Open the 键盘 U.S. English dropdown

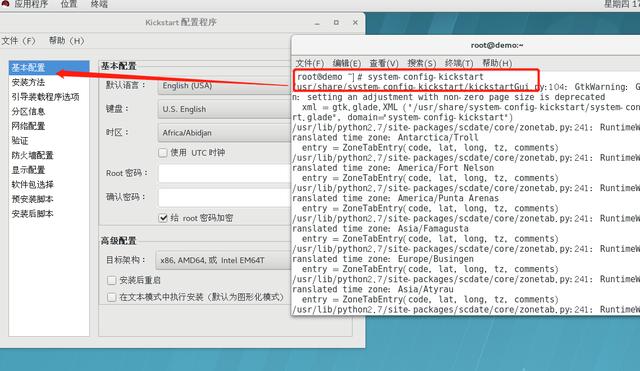pos(224,109)
